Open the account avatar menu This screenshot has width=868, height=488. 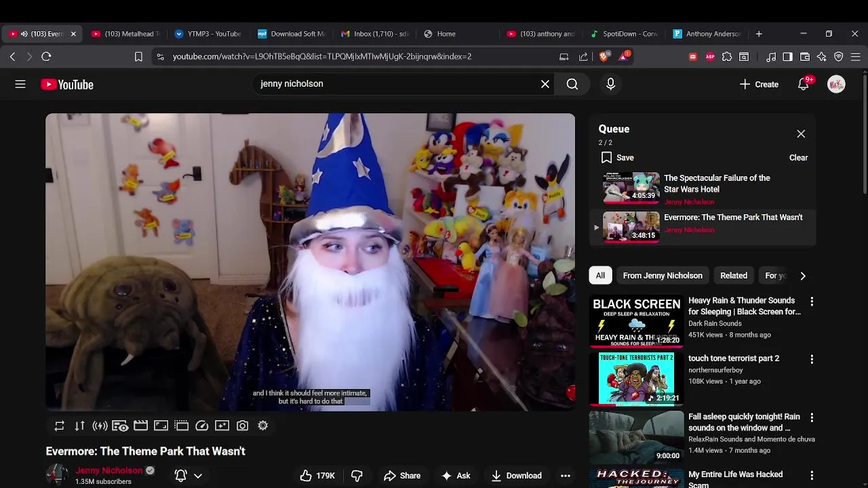point(836,84)
